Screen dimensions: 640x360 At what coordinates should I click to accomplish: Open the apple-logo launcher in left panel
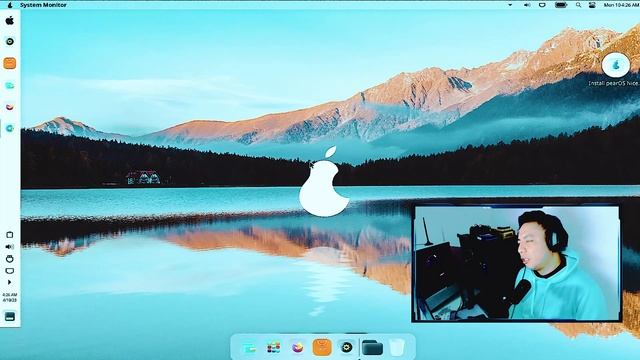tap(10, 20)
